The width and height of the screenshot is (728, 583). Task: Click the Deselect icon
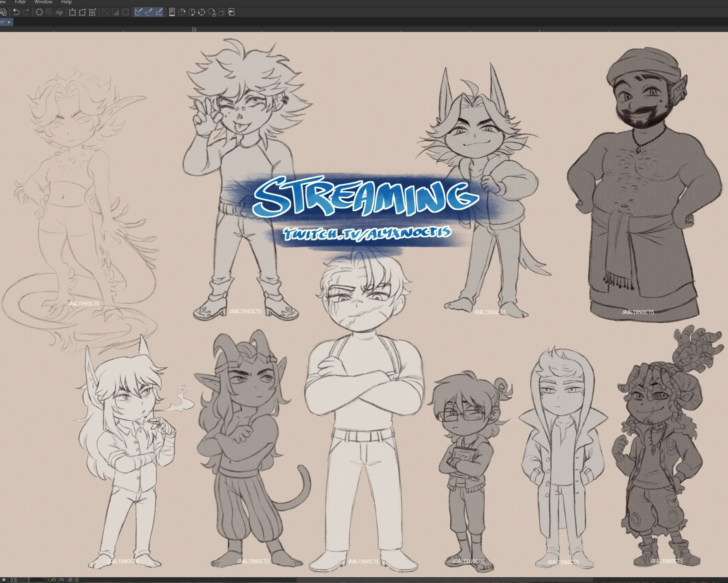coord(106,12)
